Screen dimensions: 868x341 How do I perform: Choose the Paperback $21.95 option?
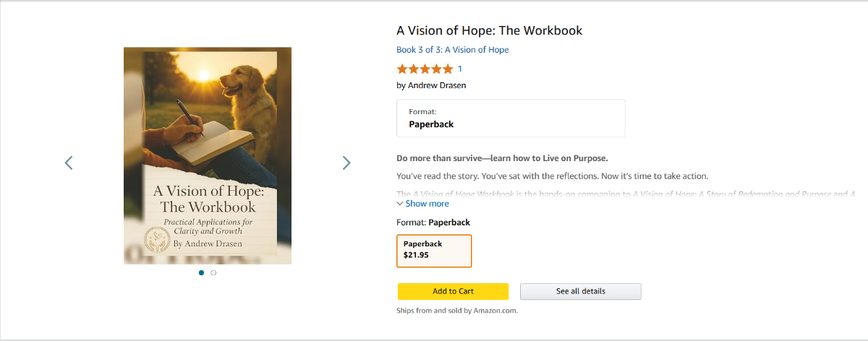point(434,250)
